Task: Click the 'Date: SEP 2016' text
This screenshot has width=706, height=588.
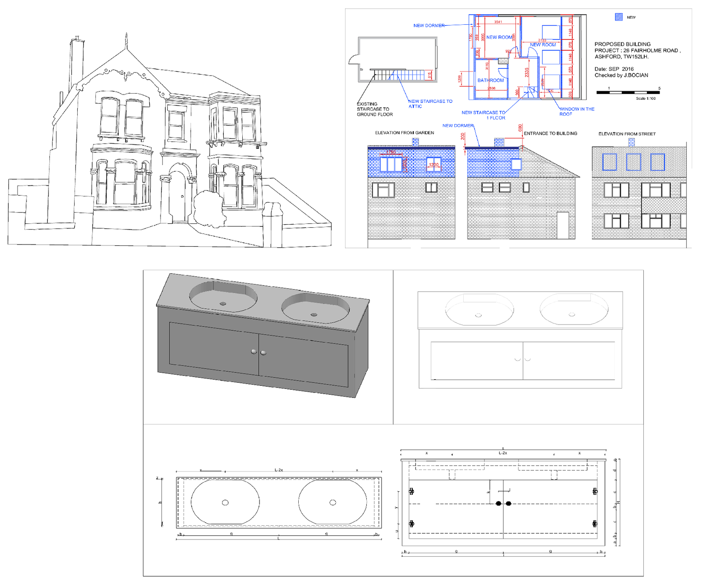Action: pyautogui.click(x=614, y=69)
